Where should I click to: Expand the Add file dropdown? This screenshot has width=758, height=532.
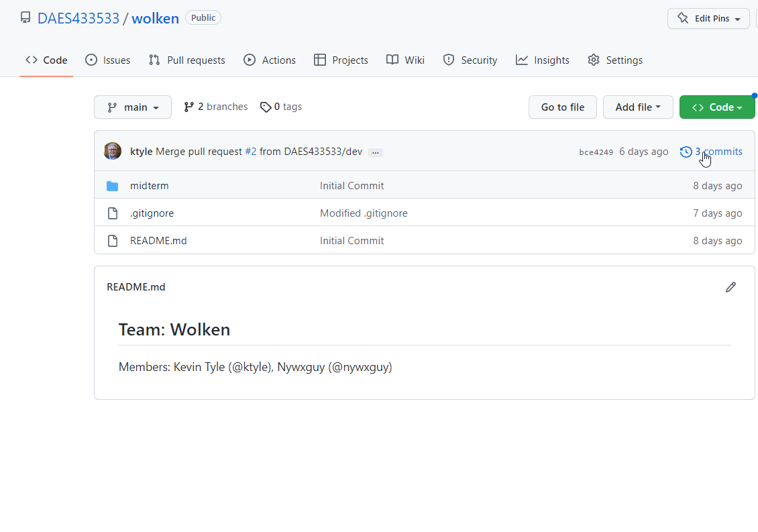tap(638, 107)
